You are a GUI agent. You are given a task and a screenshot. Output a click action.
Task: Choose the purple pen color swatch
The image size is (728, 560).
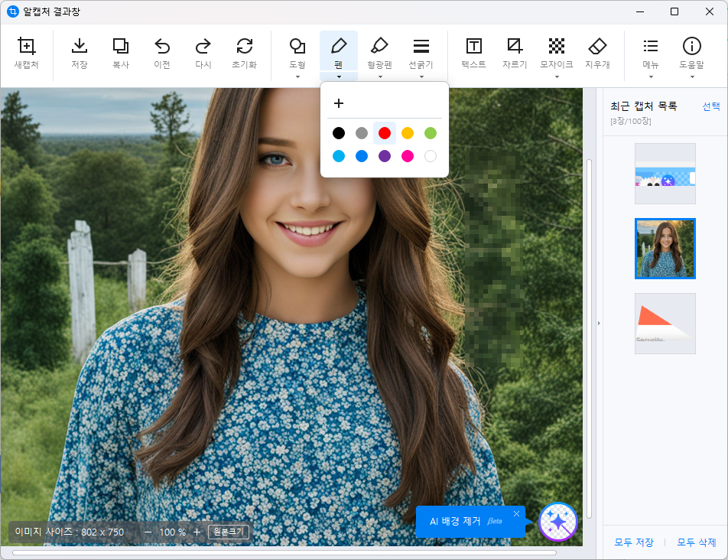385,156
